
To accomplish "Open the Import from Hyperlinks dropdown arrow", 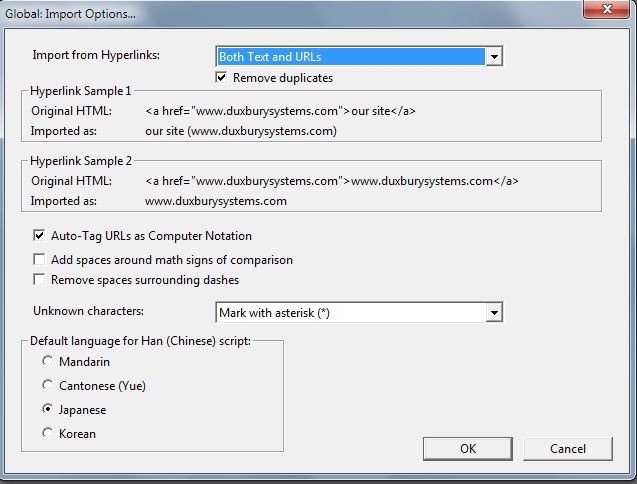I will (494, 56).
